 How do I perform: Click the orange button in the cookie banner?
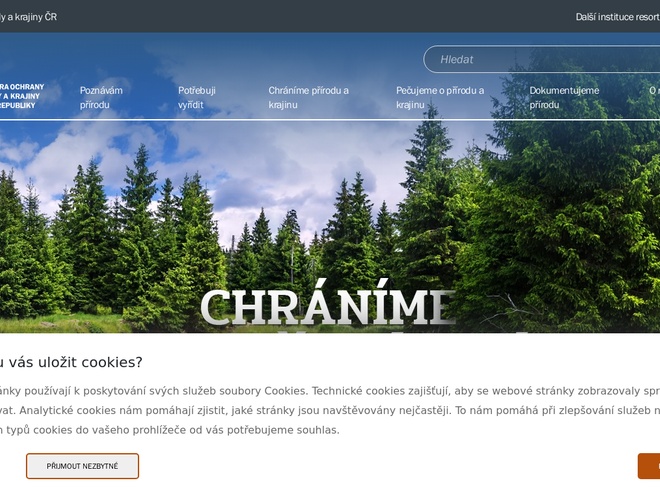click(650, 466)
